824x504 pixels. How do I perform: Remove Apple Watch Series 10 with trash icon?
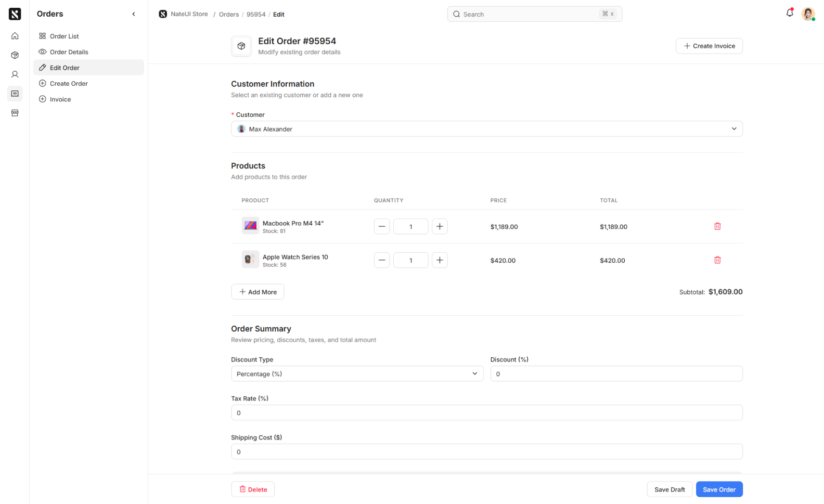717,260
